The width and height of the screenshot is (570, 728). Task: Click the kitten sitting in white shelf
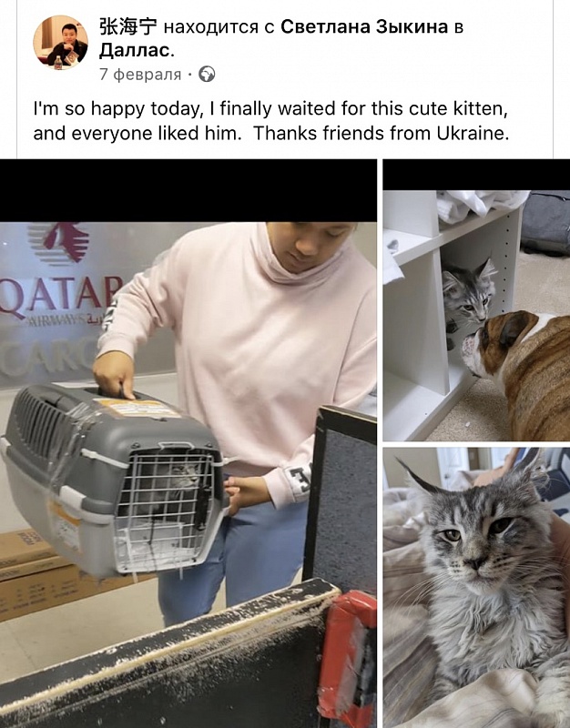click(468, 297)
